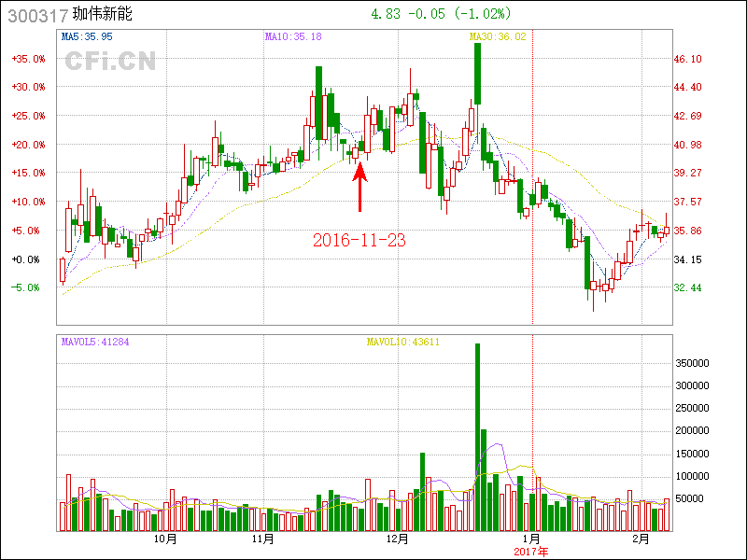
Task: Select the stock name 珈伟新能
Action: click(x=103, y=15)
